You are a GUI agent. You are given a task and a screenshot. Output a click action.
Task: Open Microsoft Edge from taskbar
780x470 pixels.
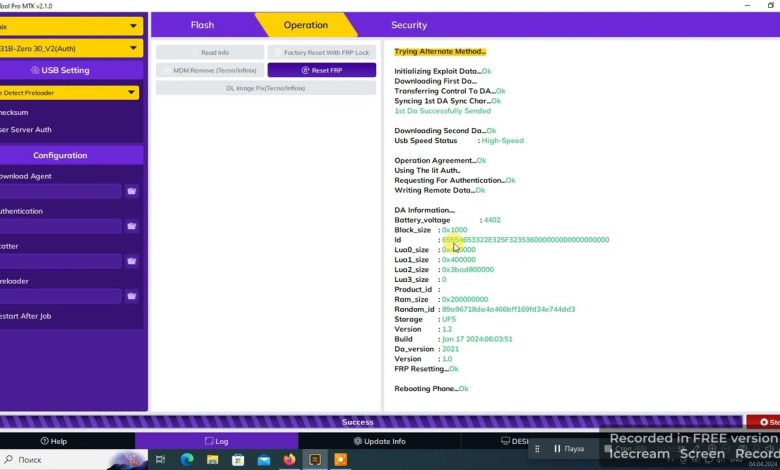(x=187, y=460)
